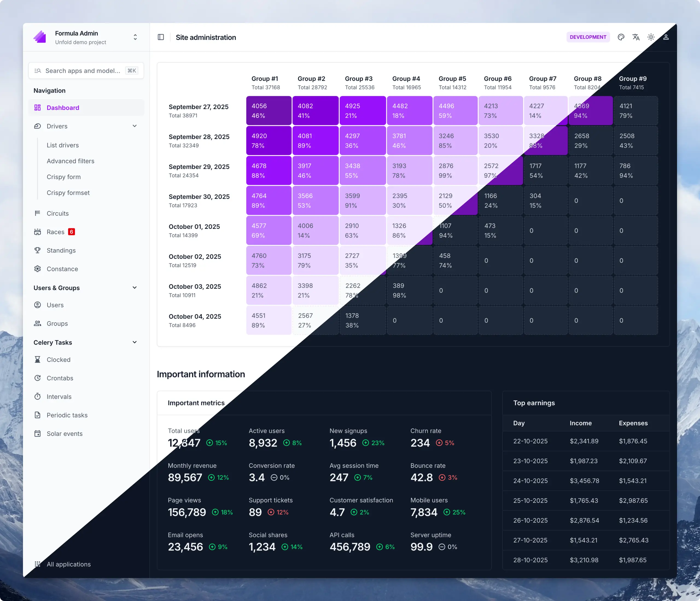Click the Standings trophy icon
The height and width of the screenshot is (601, 700).
coord(37,250)
